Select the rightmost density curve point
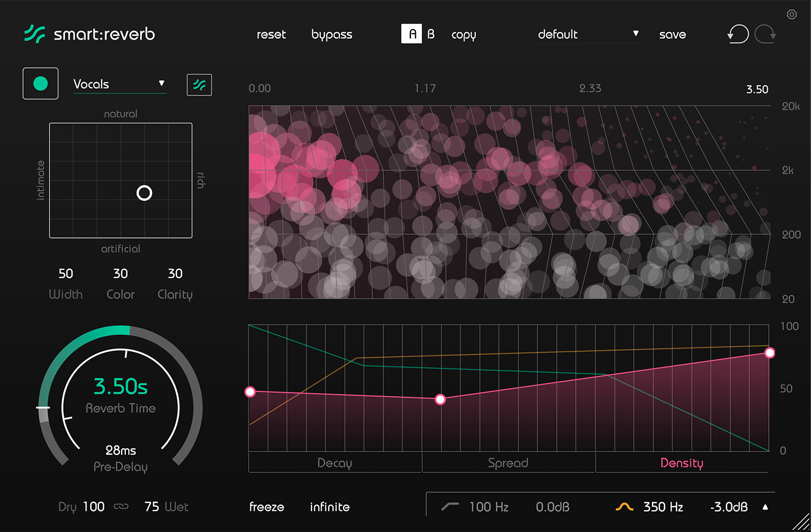 coord(769,353)
